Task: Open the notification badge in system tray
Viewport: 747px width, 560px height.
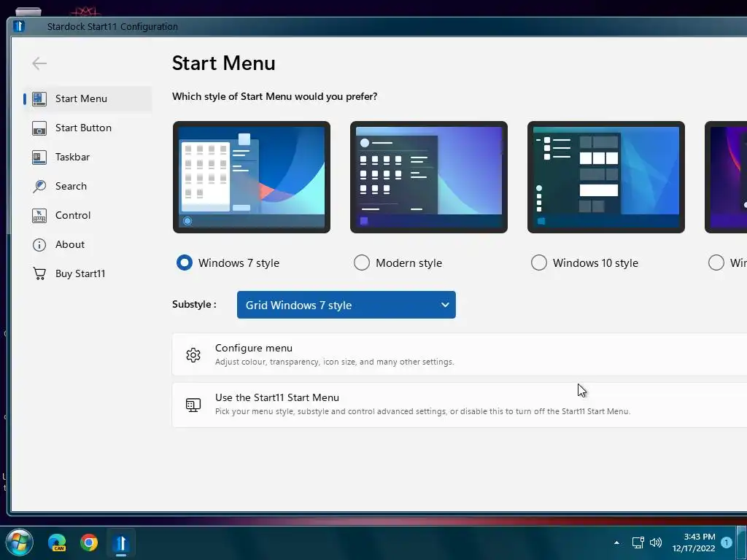Action: pos(726,542)
